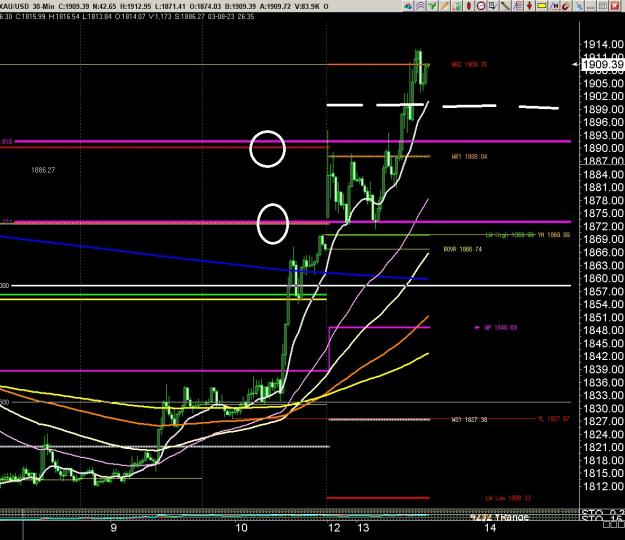
Task: Click the YRange label in the indicator strip
Action: [x=511, y=517]
